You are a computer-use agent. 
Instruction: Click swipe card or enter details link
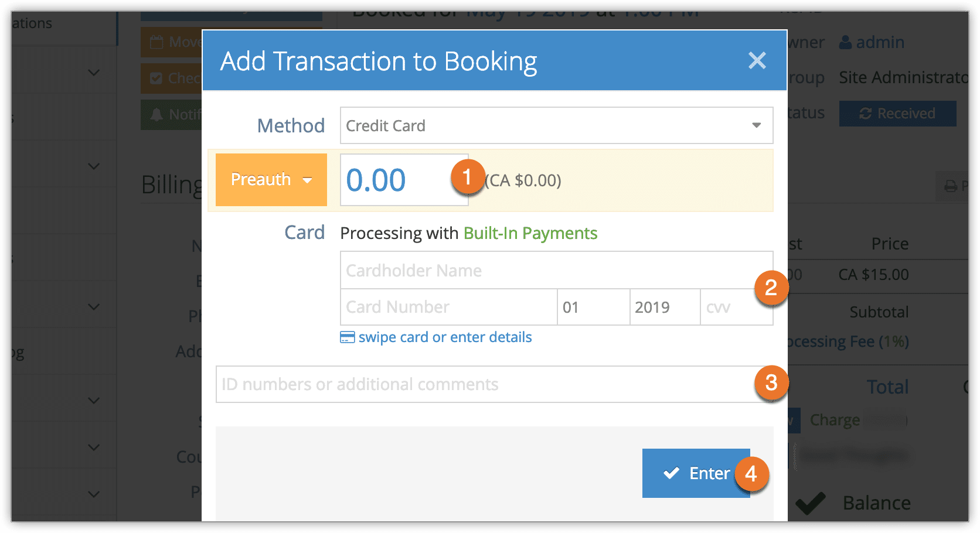pos(445,337)
